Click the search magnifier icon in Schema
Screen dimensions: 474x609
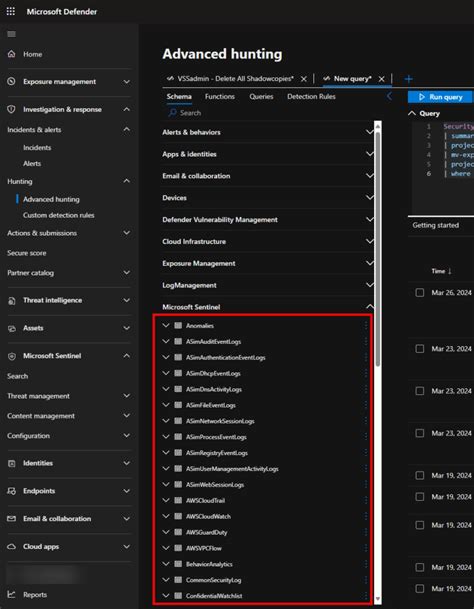pos(172,113)
